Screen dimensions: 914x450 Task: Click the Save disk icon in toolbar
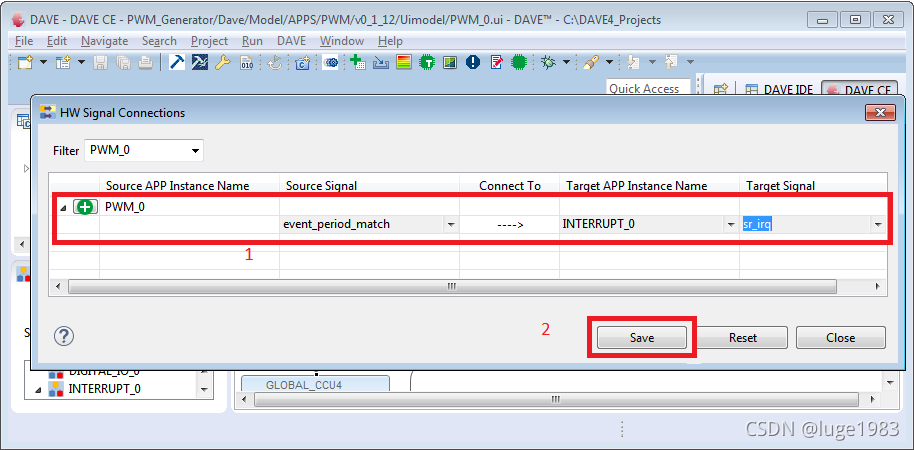point(100,62)
